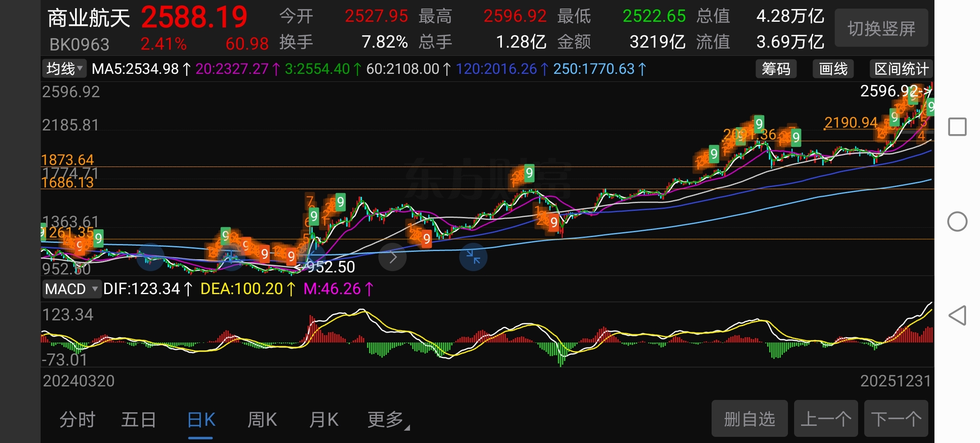
Task: Go to next stock with 下一个
Action: pos(896,419)
